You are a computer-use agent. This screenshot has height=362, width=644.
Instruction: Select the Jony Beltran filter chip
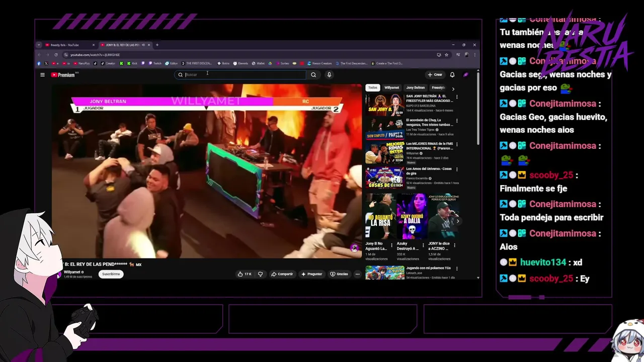tap(416, 87)
